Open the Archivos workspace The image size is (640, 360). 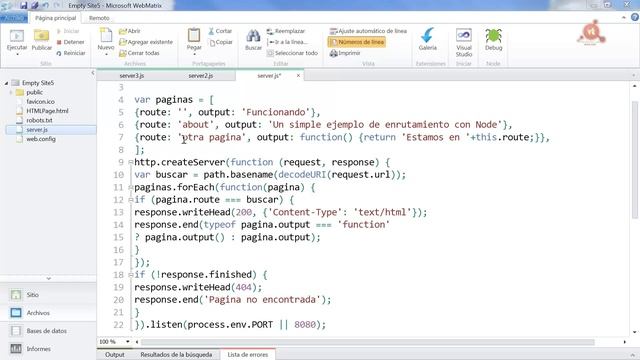[48, 313]
